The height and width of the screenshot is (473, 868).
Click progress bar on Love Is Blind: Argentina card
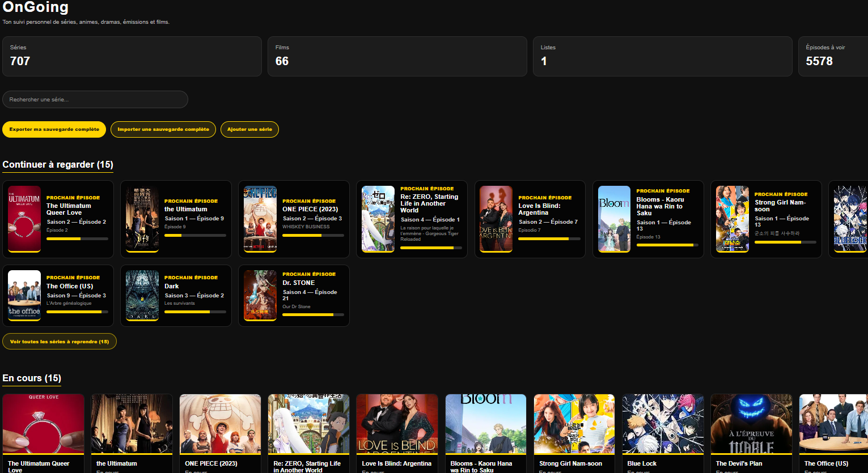point(549,238)
